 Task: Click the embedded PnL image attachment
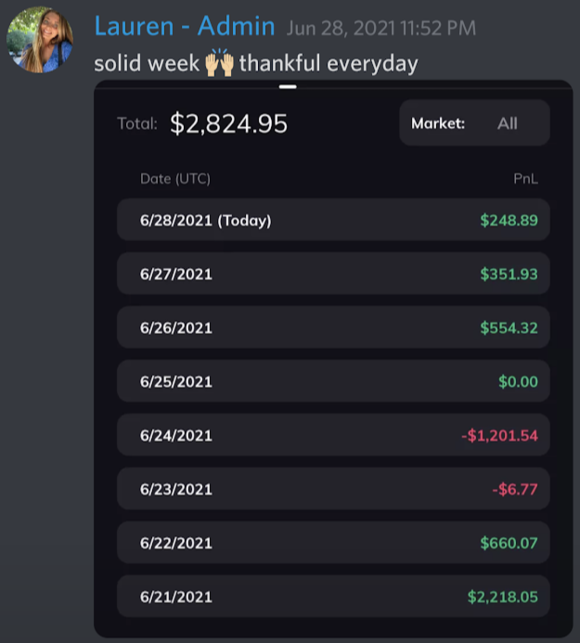point(333,359)
